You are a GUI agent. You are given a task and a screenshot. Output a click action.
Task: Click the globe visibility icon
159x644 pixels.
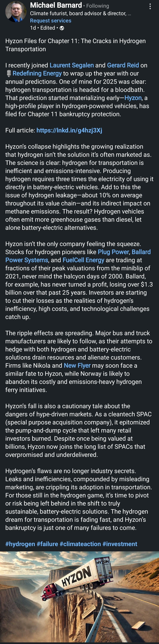(62, 28)
